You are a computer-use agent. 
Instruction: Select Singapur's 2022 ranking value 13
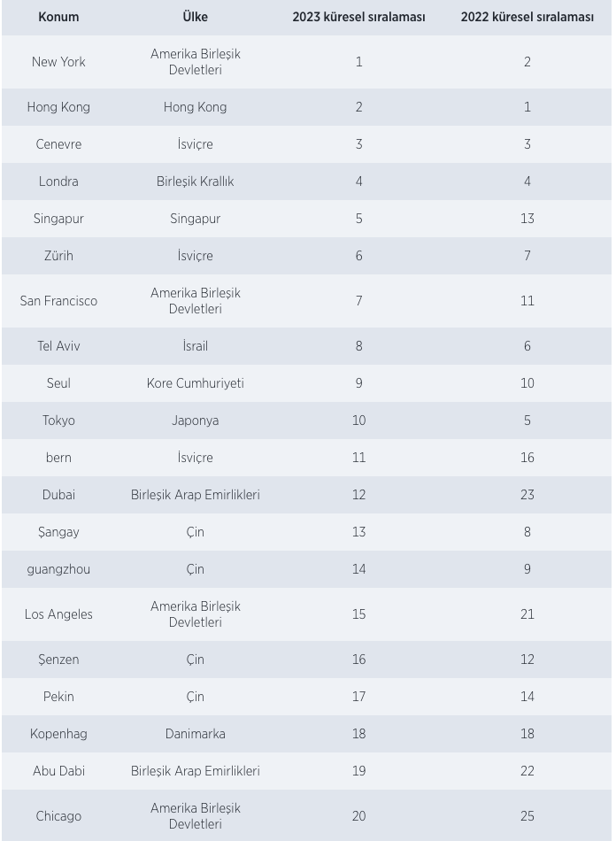527,219
